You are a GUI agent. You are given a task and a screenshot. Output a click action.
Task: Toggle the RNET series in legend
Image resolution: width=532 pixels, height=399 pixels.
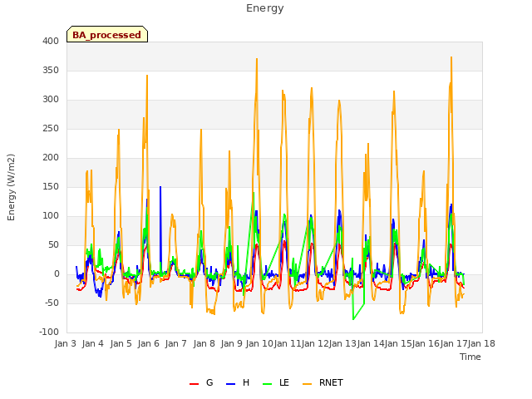click(x=323, y=382)
